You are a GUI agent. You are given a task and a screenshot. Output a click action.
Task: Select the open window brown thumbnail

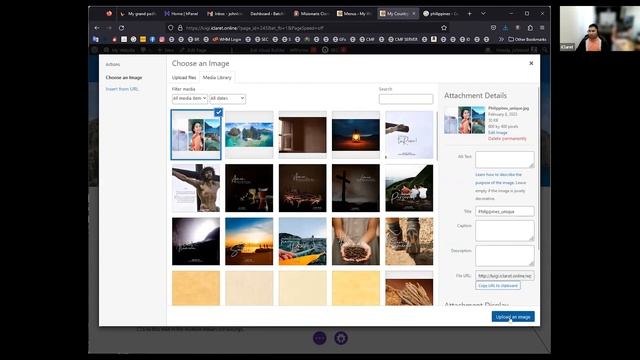coord(302,135)
